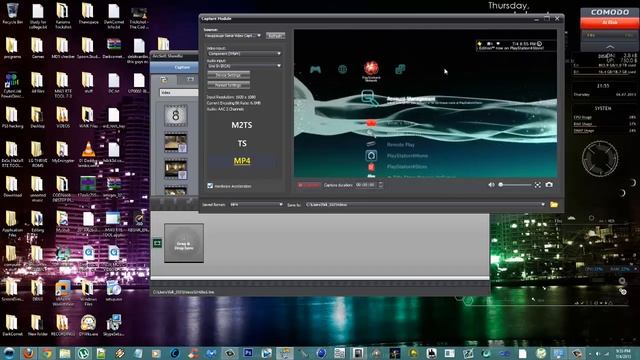Open the Games folder on desktop
The image size is (640, 360).
[37, 48]
